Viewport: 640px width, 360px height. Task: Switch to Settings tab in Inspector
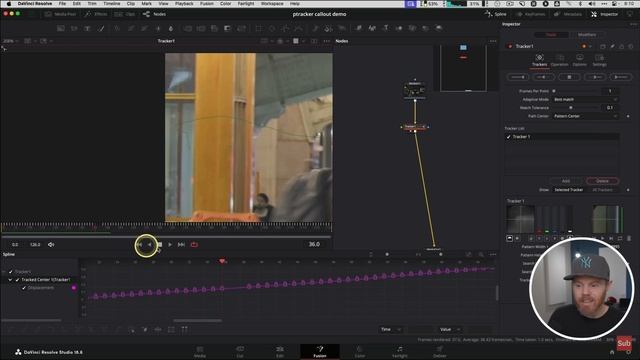coord(599,60)
